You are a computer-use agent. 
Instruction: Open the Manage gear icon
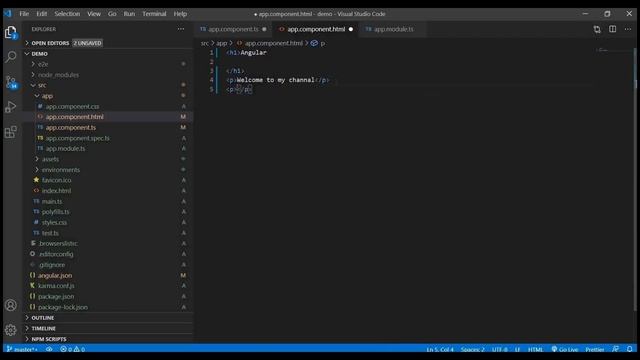(x=11, y=329)
